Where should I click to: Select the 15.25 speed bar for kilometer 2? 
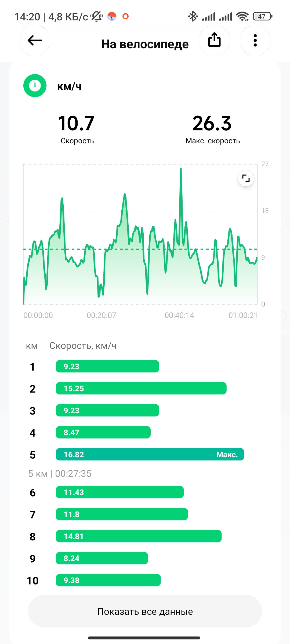pyautogui.click(x=141, y=388)
